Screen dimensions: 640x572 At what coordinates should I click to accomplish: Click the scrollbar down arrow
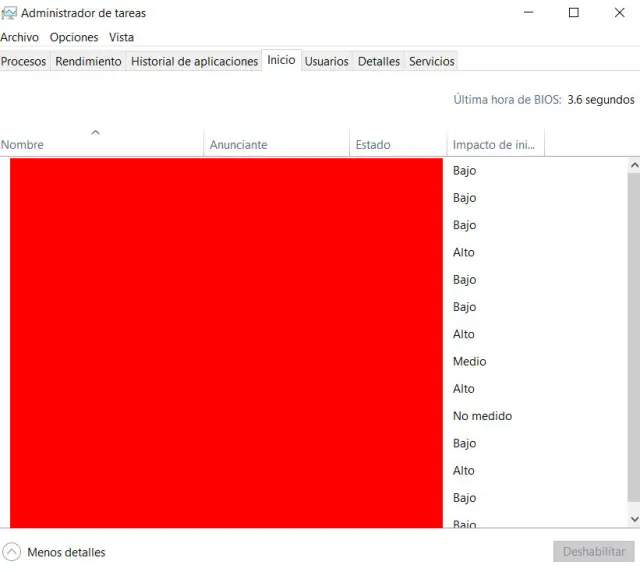tap(633, 519)
